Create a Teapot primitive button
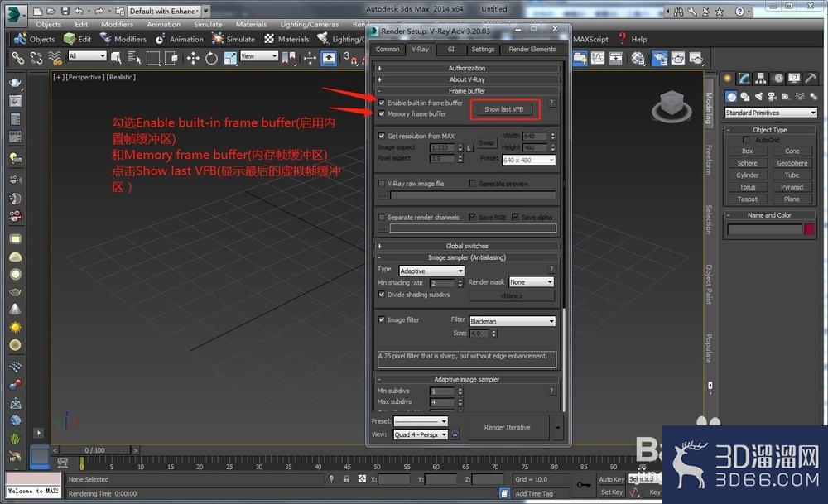Viewport: 828px width, 504px height. pyautogui.click(x=747, y=199)
